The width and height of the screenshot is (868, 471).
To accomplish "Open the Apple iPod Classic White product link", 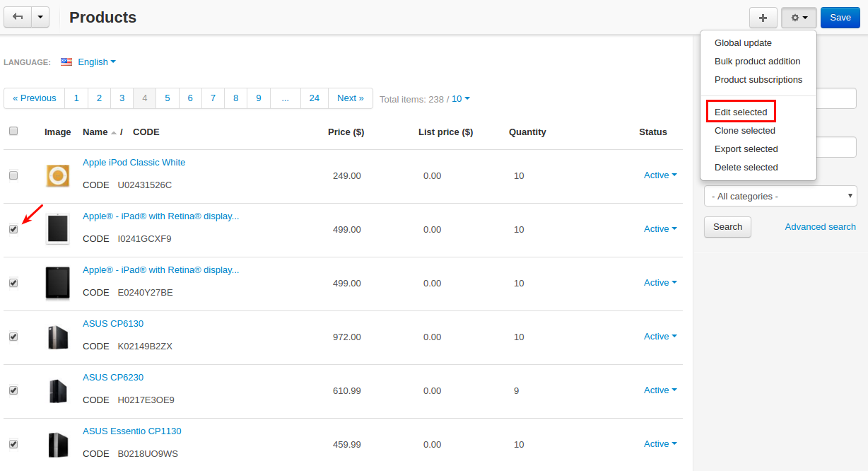I will pyautogui.click(x=134, y=163).
